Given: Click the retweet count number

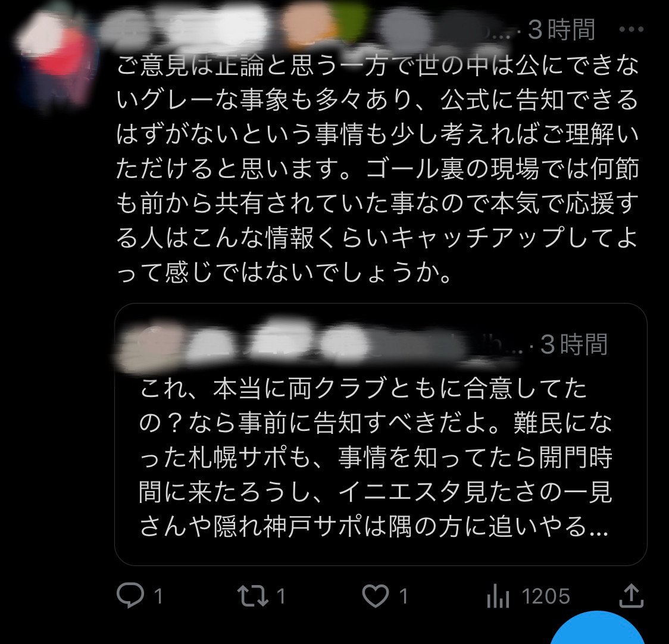Looking at the screenshot, I should [x=281, y=596].
